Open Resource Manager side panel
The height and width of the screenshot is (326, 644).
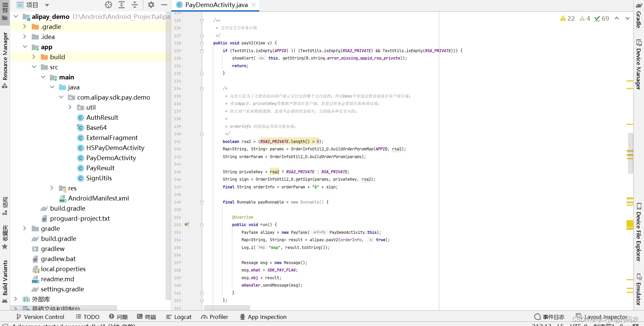[x=5, y=61]
